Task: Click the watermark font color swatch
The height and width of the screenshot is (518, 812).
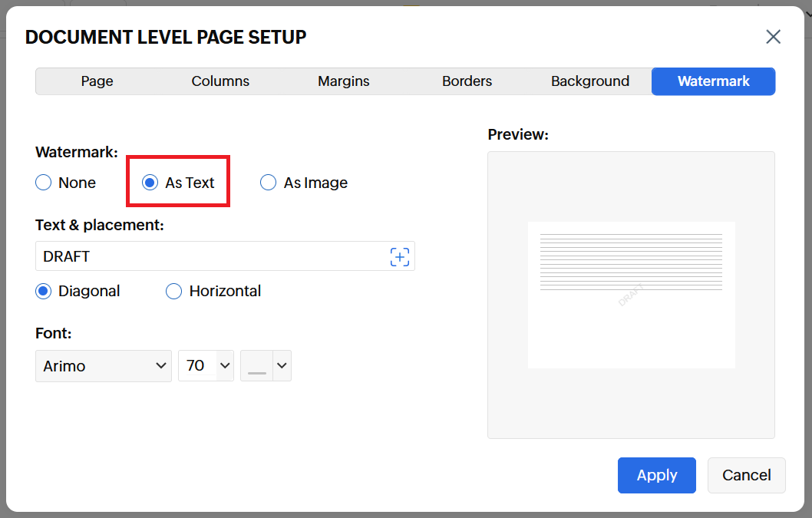Action: pyautogui.click(x=257, y=367)
